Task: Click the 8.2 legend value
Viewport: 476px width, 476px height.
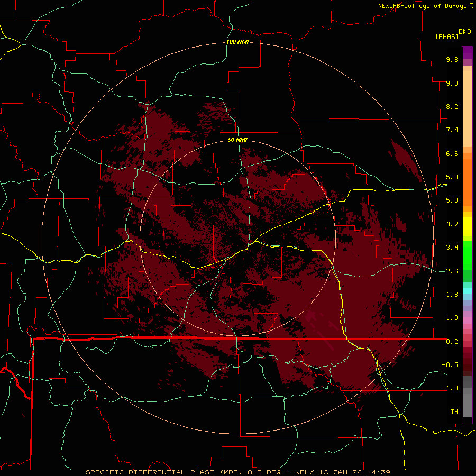Action: click(x=452, y=106)
